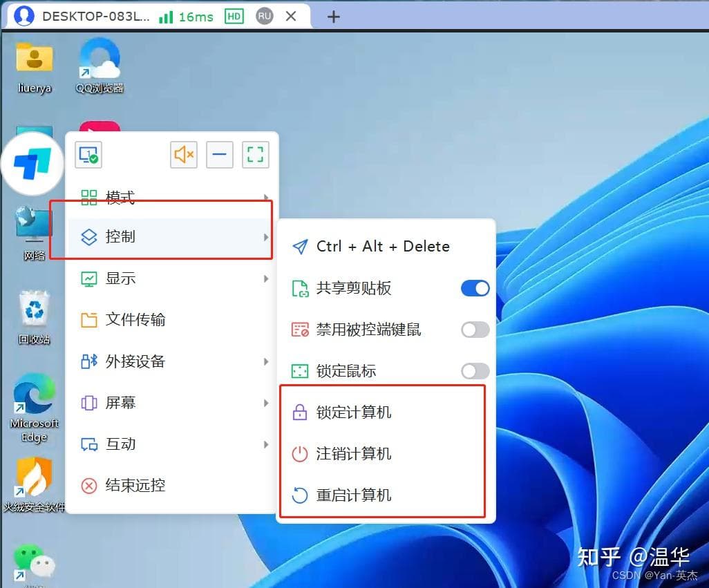Screen dimensions: 709x588
Task: Select the 回收站 recycle bin icon
Action: point(35,318)
